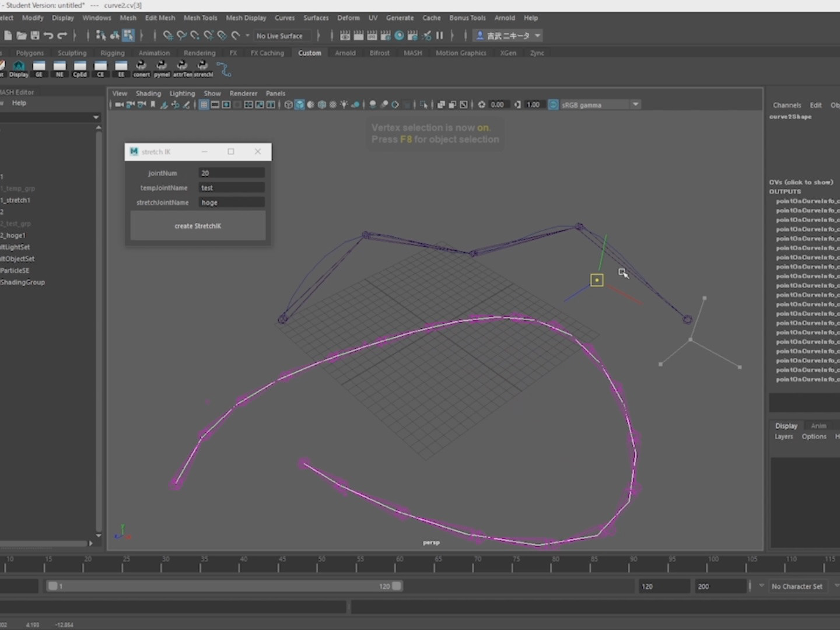Toggle use all lights bulb icon
Screen dimensions: 840x630
(344, 105)
